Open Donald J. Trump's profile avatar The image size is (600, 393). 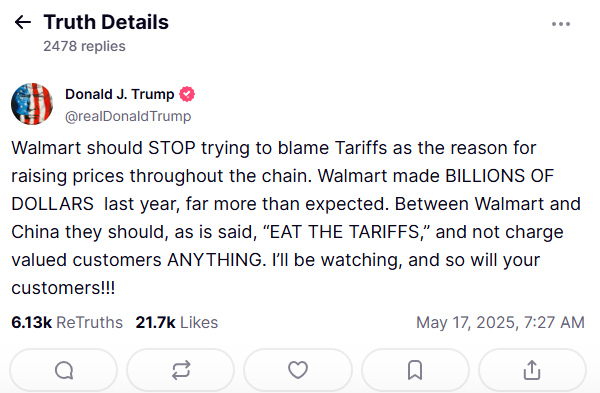click(32, 104)
